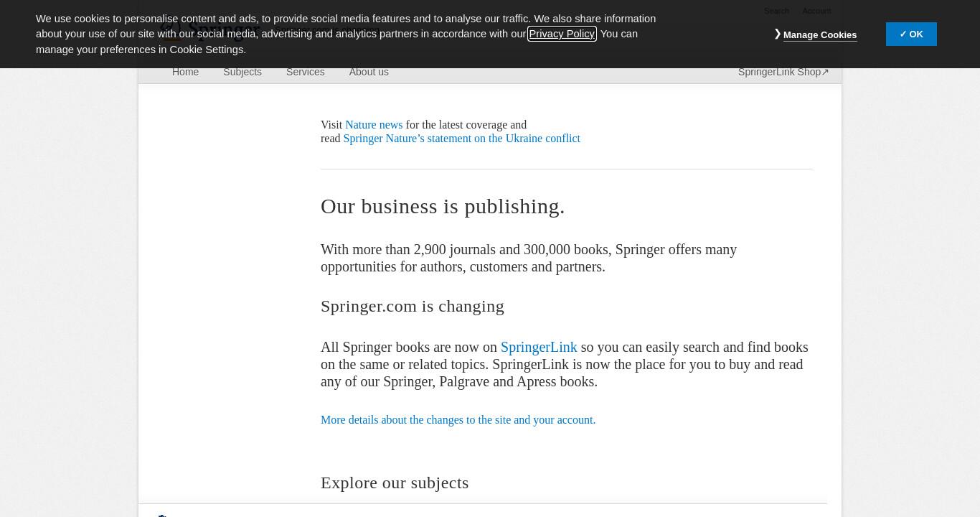Click the Springer logo behind the banner

pyautogui.click(x=210, y=30)
